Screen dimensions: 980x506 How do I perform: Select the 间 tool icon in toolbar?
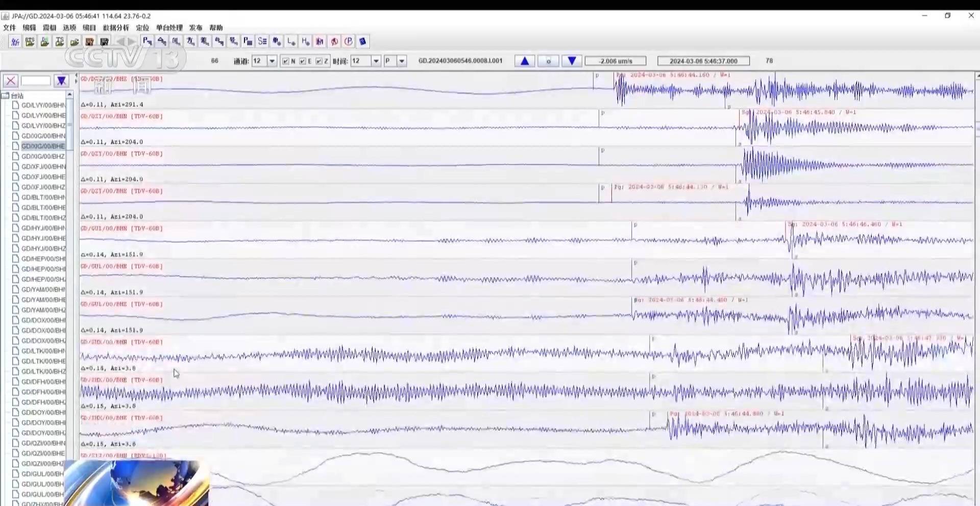(x=176, y=41)
